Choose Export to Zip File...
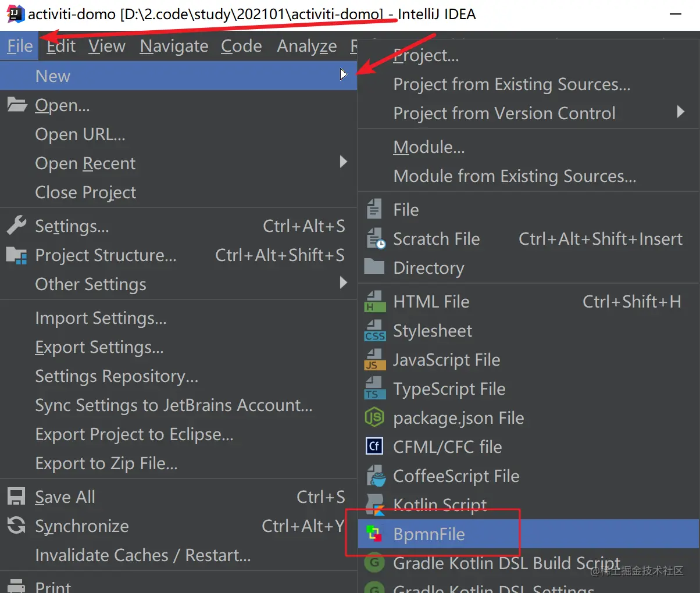This screenshot has width=700, height=593. coord(178,463)
